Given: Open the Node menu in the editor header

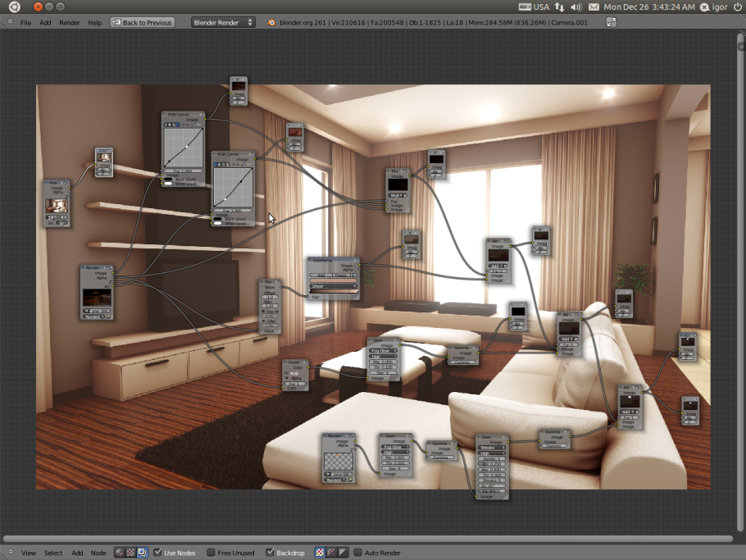Looking at the screenshot, I should pos(98,553).
